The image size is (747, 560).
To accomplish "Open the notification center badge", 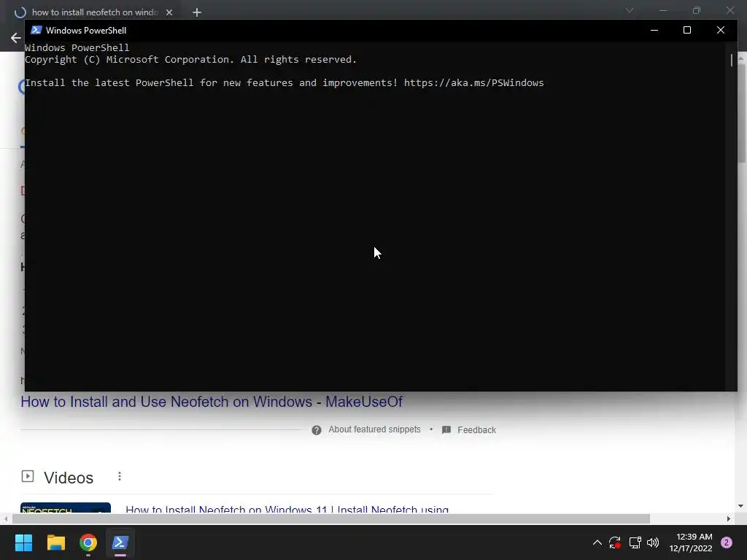I will pos(727,542).
